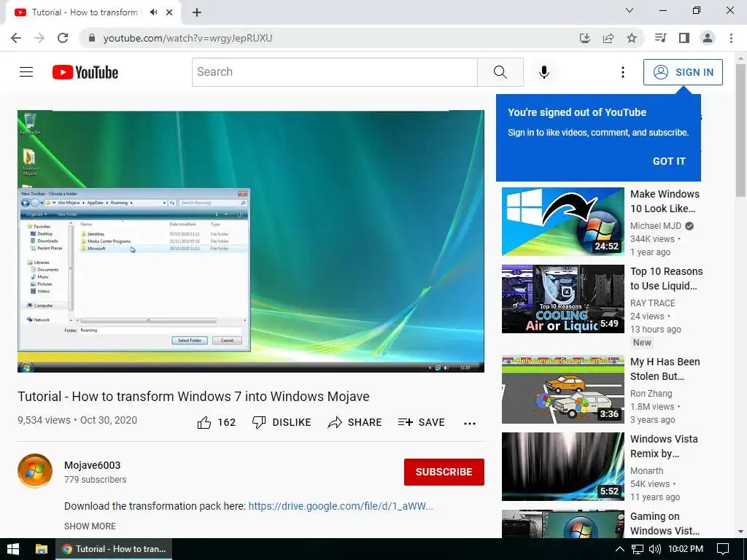Click the video player area

(251, 241)
